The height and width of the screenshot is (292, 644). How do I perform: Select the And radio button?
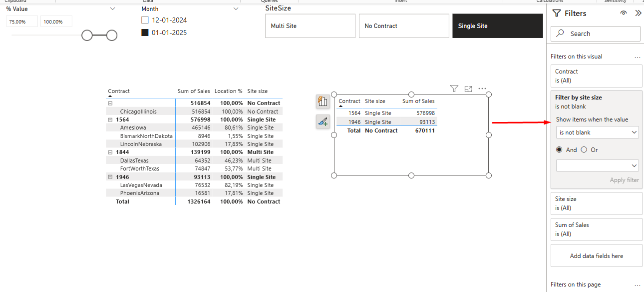(x=559, y=150)
